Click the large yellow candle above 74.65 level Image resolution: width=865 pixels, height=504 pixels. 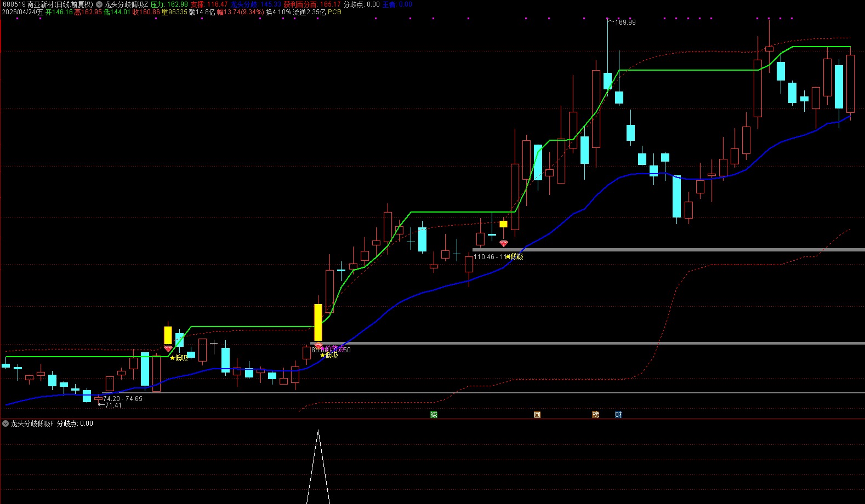[x=168, y=335]
